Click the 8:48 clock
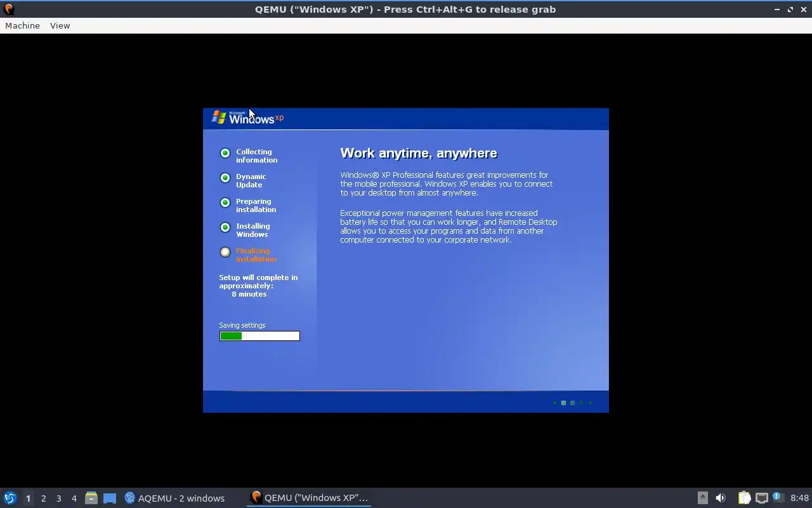 coord(799,498)
